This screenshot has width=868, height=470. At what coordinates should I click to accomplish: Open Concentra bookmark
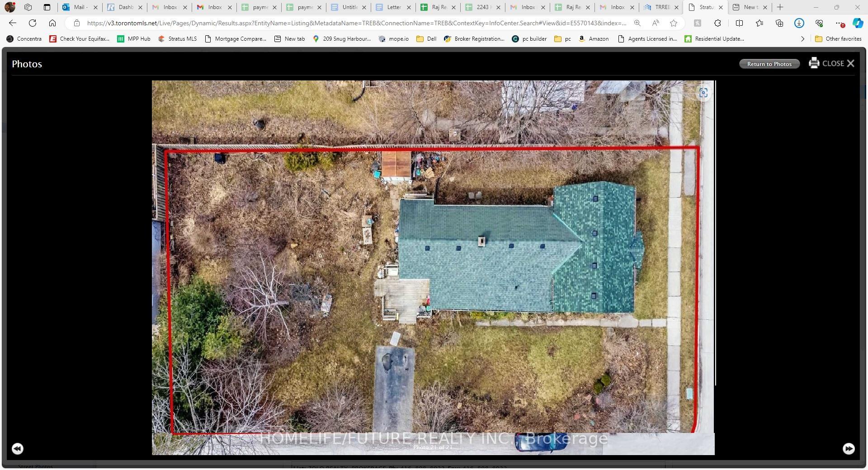tap(24, 39)
